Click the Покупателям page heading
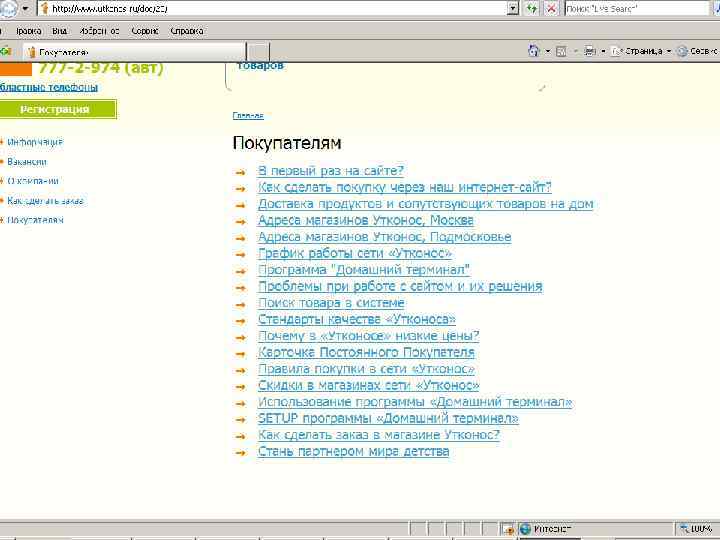720x540 pixels. click(x=287, y=143)
